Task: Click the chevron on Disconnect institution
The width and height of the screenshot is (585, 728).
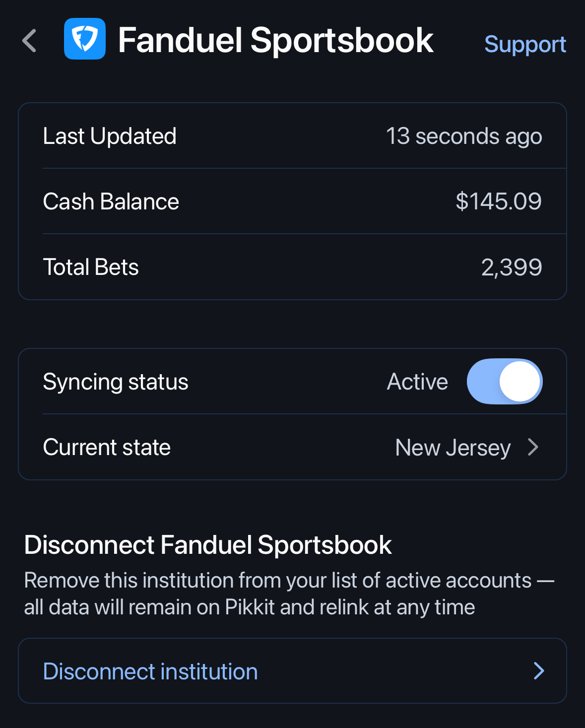Action: pyautogui.click(x=539, y=671)
